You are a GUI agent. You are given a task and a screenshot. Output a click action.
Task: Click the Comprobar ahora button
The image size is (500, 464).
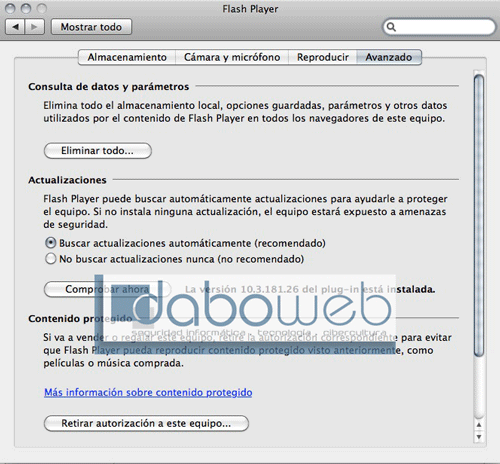[x=107, y=289]
